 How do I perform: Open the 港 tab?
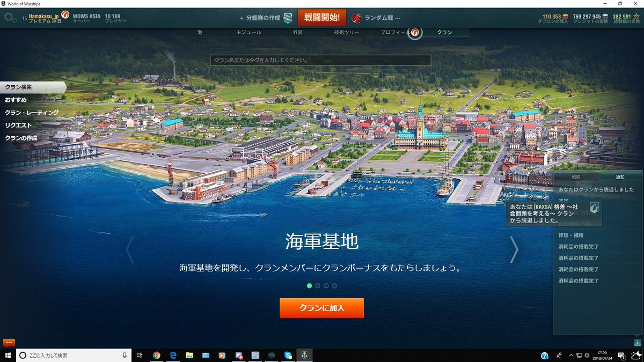tap(200, 32)
